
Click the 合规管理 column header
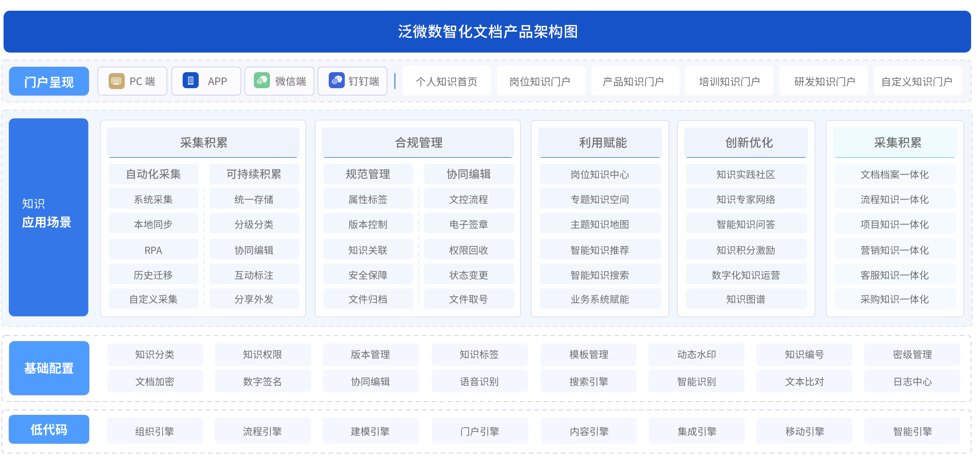418,143
